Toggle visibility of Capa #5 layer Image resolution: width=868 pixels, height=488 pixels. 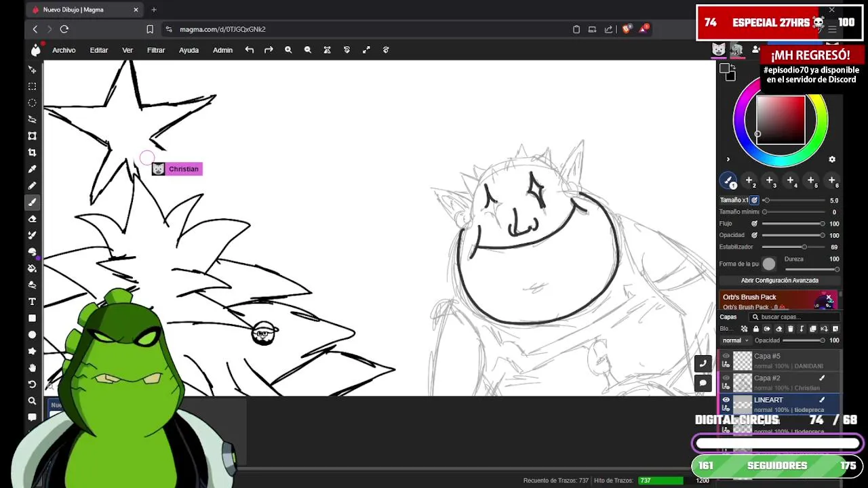726,356
